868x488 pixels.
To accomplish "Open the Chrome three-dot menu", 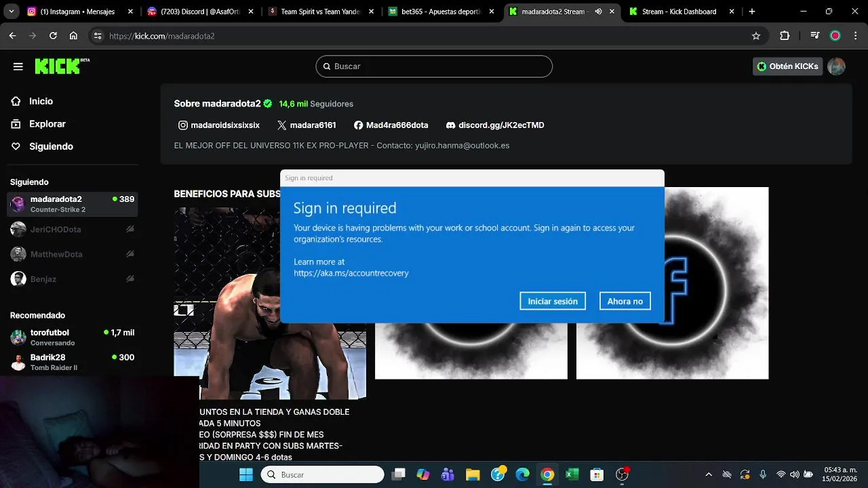I will click(x=855, y=36).
